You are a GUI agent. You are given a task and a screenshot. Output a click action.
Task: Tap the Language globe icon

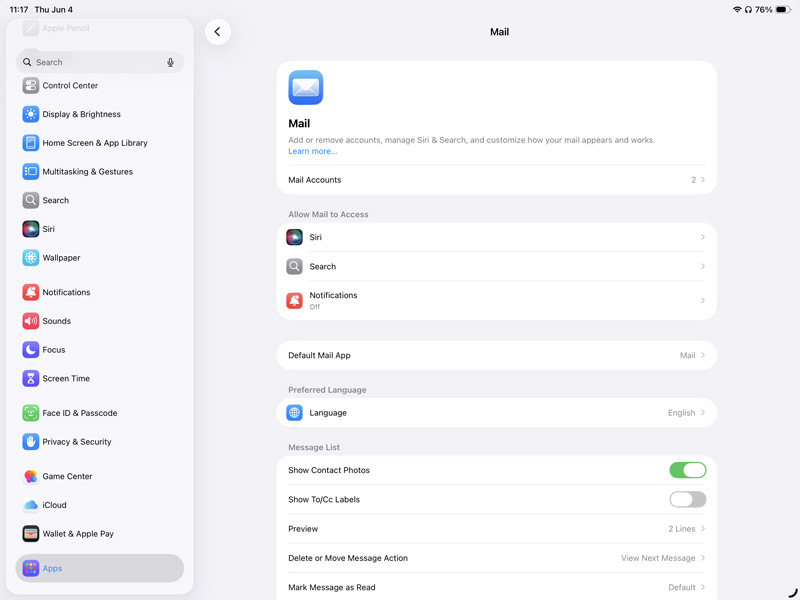click(x=294, y=413)
